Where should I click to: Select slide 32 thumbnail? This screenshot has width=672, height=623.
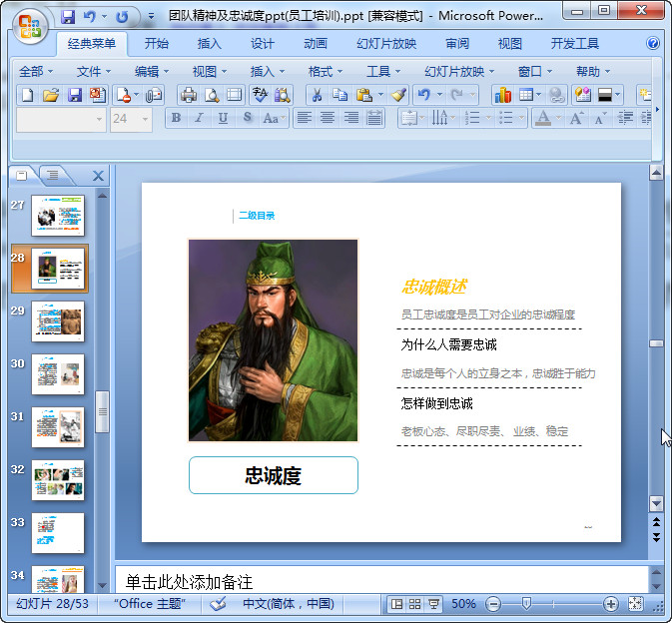point(58,480)
